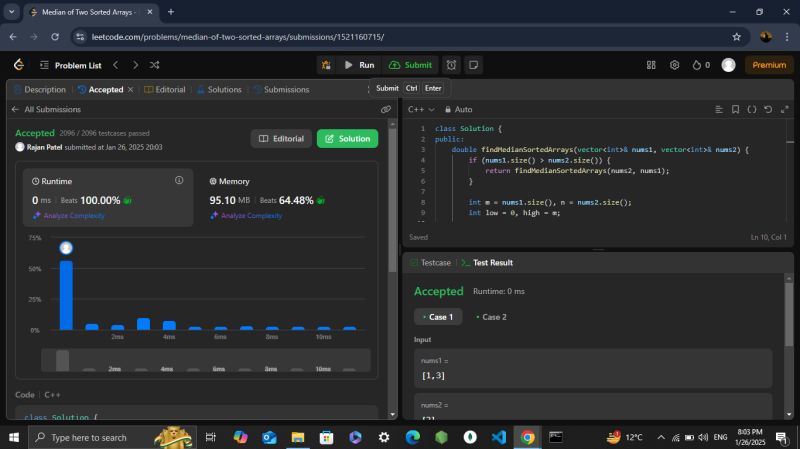Click Analyze Complexity under Memory
800x449 pixels.
[246, 215]
